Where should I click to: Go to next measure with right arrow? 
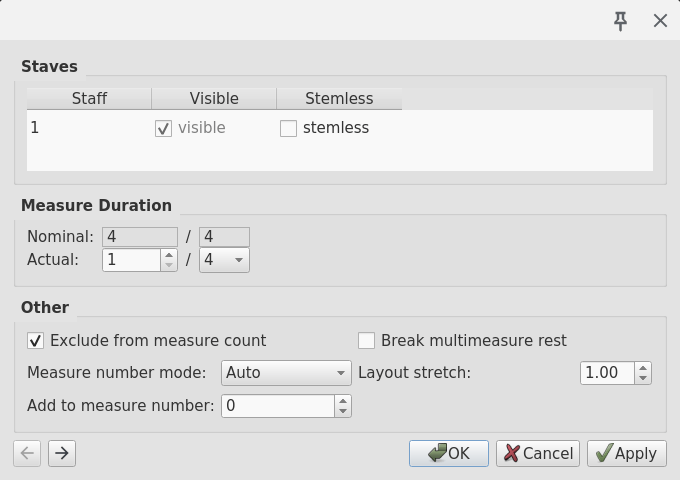[62, 453]
